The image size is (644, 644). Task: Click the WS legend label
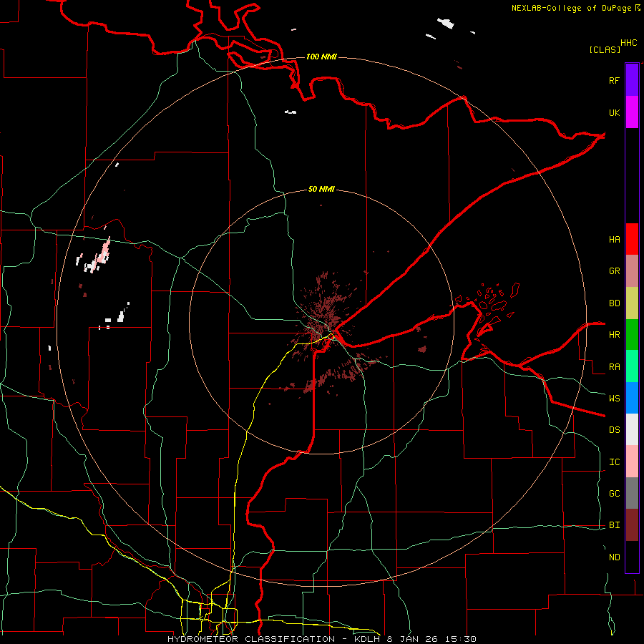click(x=615, y=398)
